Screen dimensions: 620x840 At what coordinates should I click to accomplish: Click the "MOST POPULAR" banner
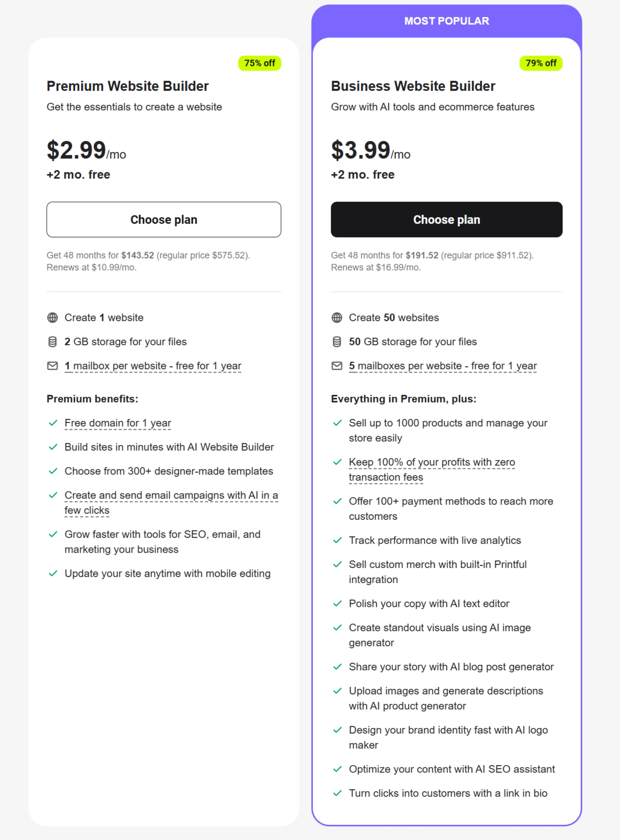pyautogui.click(x=447, y=21)
